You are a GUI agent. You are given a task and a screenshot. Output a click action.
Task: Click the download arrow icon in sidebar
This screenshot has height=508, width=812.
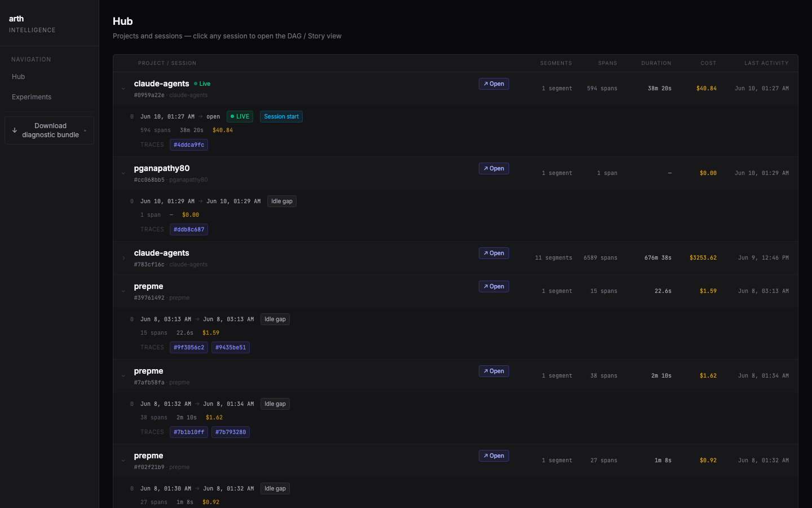coord(15,130)
